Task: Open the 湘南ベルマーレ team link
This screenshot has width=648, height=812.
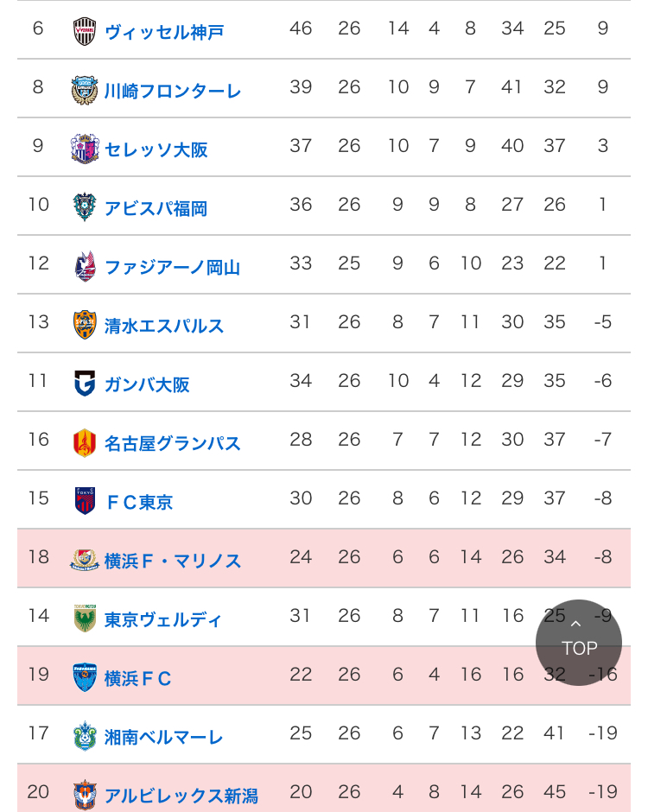Action: (x=163, y=738)
